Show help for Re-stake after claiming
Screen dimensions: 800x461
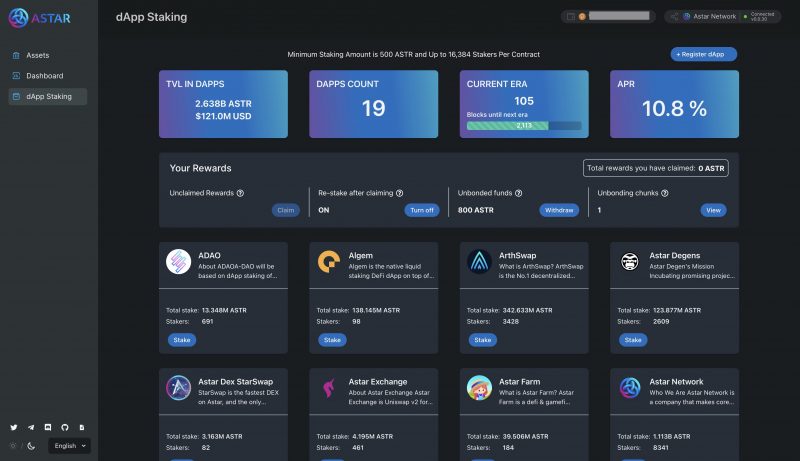point(399,193)
